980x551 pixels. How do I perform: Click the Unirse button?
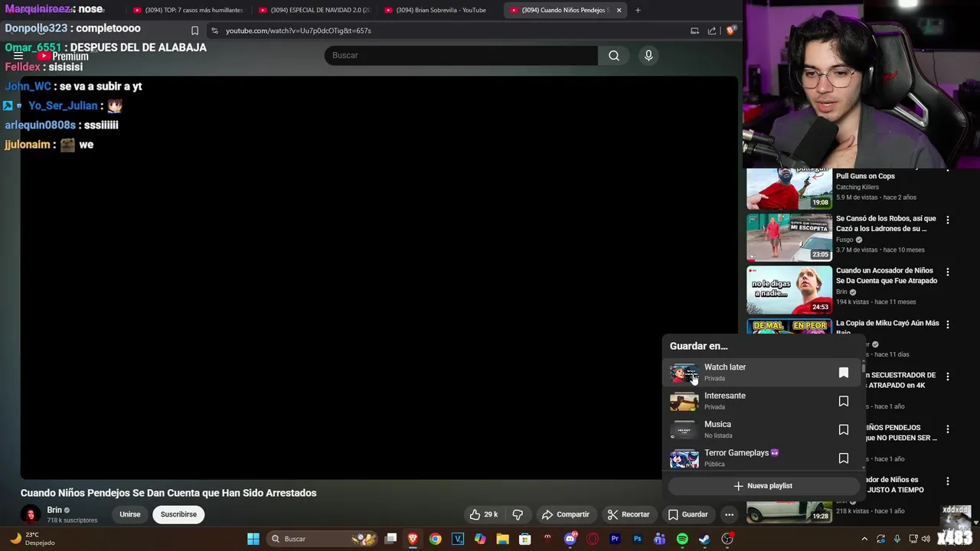(130, 514)
